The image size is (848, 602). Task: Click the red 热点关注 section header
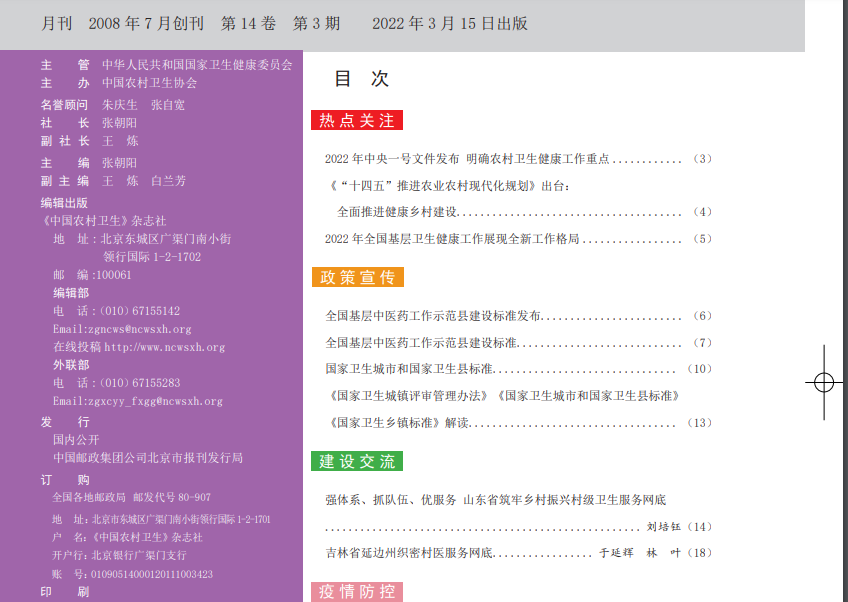coord(357,120)
